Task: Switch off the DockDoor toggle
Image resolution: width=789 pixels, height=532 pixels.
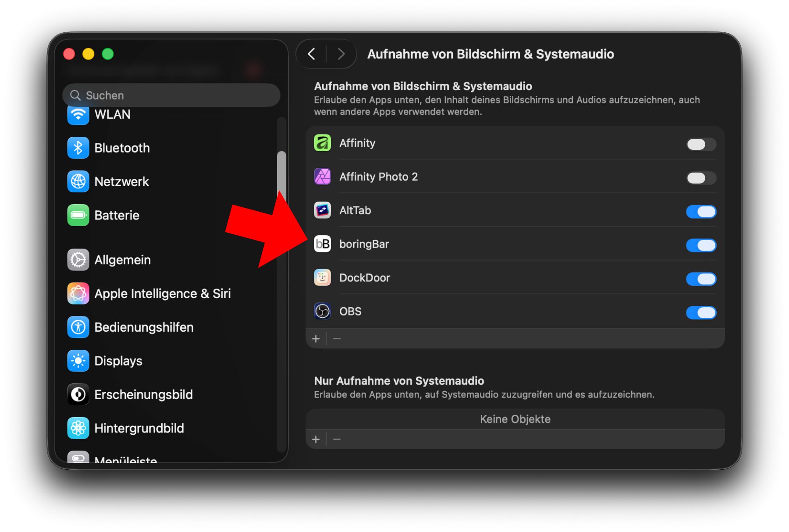Action: coord(701,279)
